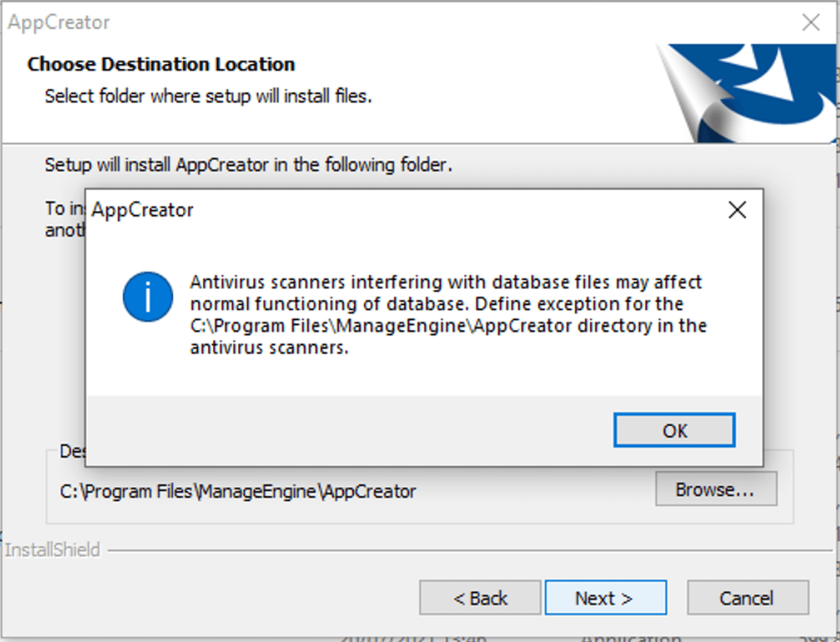840x642 pixels.
Task: Click 'Setup will install AppCreator' instruction text
Action: coord(248,164)
